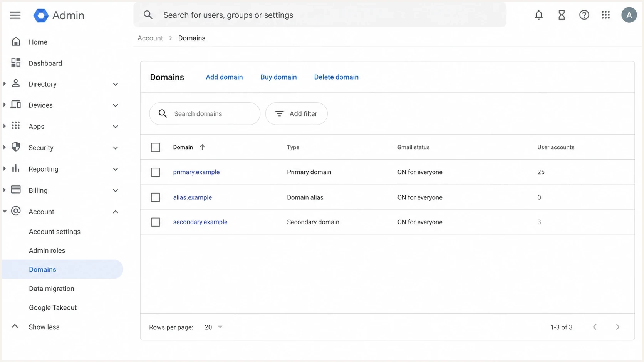Image resolution: width=644 pixels, height=362 pixels.
Task: Go to previous page arrow
Action: 595,327
